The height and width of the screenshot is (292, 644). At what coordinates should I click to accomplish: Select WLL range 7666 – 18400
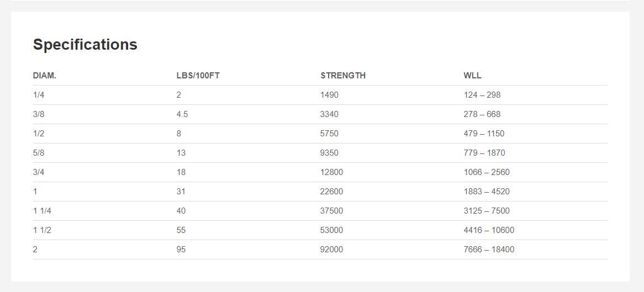(x=489, y=249)
